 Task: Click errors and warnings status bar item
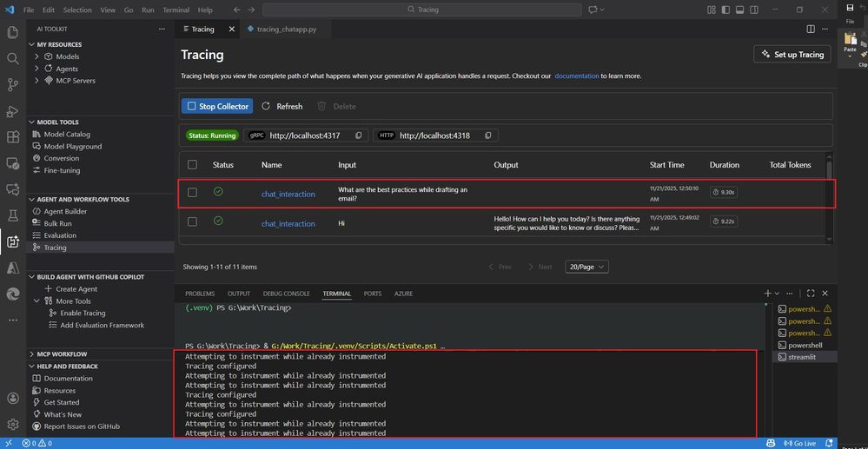(36, 444)
